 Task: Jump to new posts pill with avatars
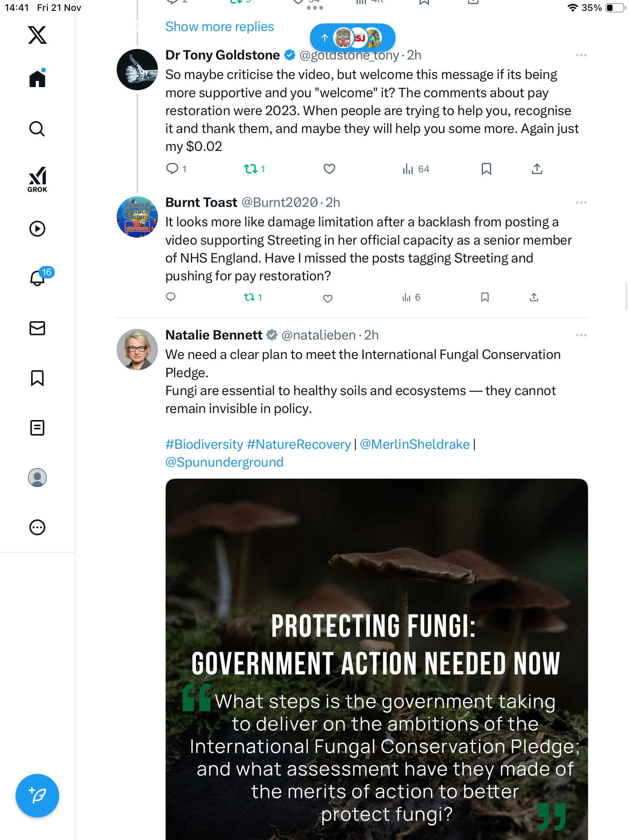pos(352,38)
